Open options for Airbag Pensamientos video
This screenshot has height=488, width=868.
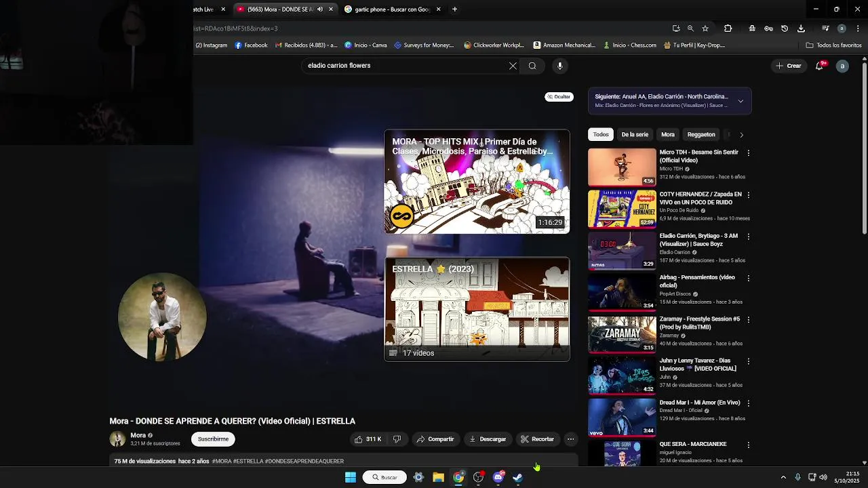[749, 278]
